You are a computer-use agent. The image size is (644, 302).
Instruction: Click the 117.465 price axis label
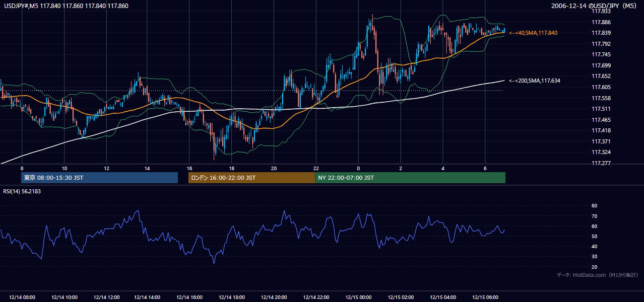[601, 120]
